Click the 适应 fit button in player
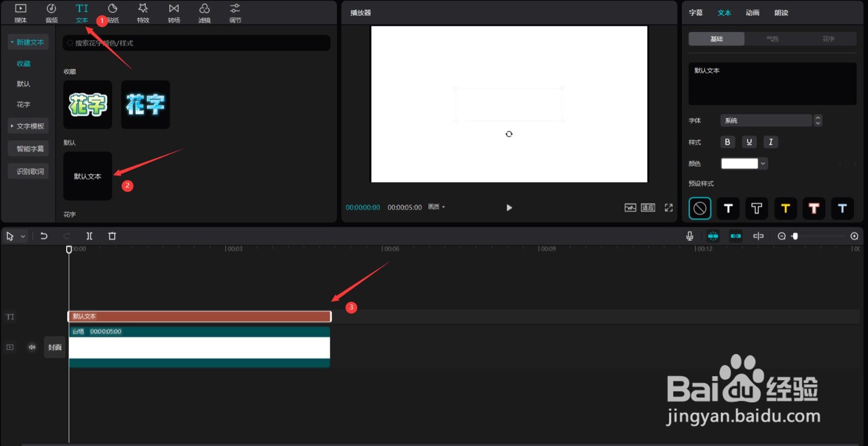868x446 pixels. tap(648, 207)
